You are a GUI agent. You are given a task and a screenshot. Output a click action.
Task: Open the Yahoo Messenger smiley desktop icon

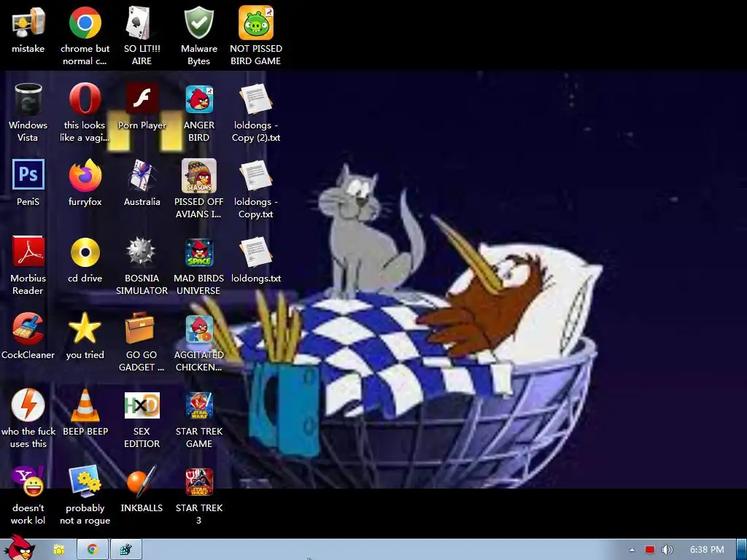[x=28, y=482]
